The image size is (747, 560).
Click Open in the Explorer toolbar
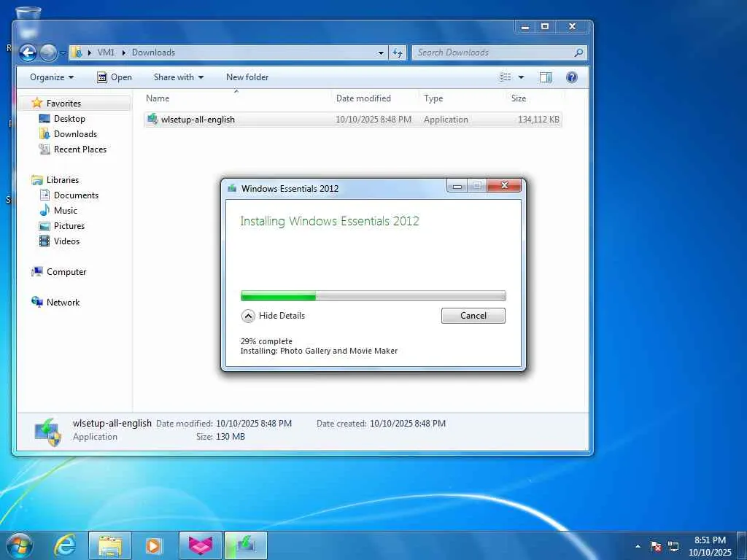(x=115, y=77)
